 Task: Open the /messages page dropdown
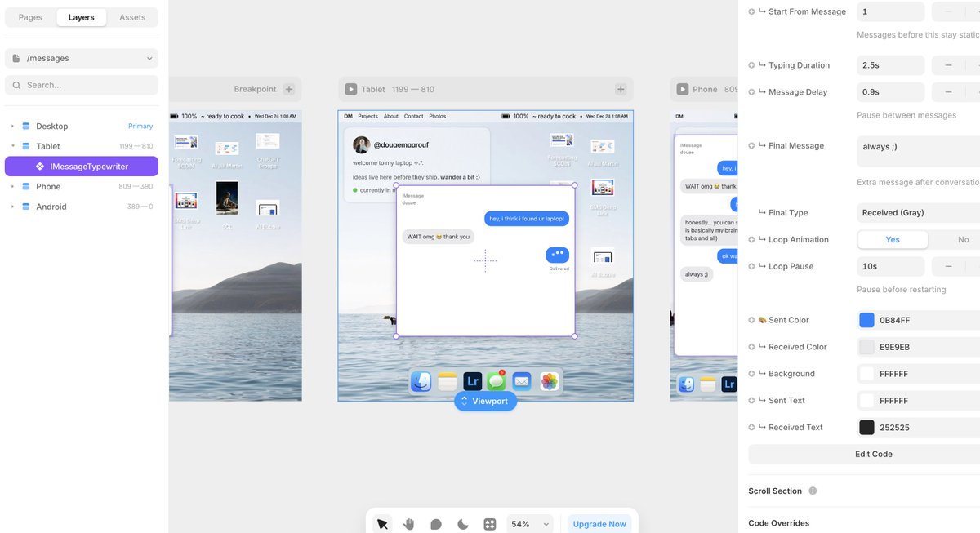click(x=82, y=58)
